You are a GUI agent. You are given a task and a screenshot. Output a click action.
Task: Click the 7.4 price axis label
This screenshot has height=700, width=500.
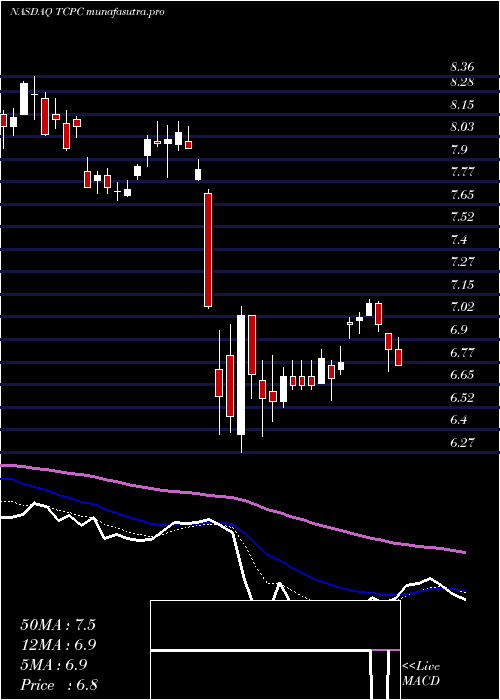point(459,240)
